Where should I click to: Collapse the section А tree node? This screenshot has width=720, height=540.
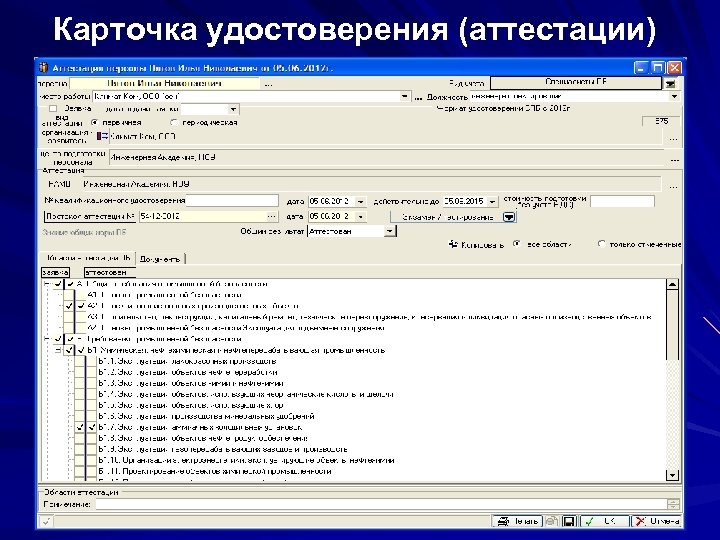click(x=46, y=284)
